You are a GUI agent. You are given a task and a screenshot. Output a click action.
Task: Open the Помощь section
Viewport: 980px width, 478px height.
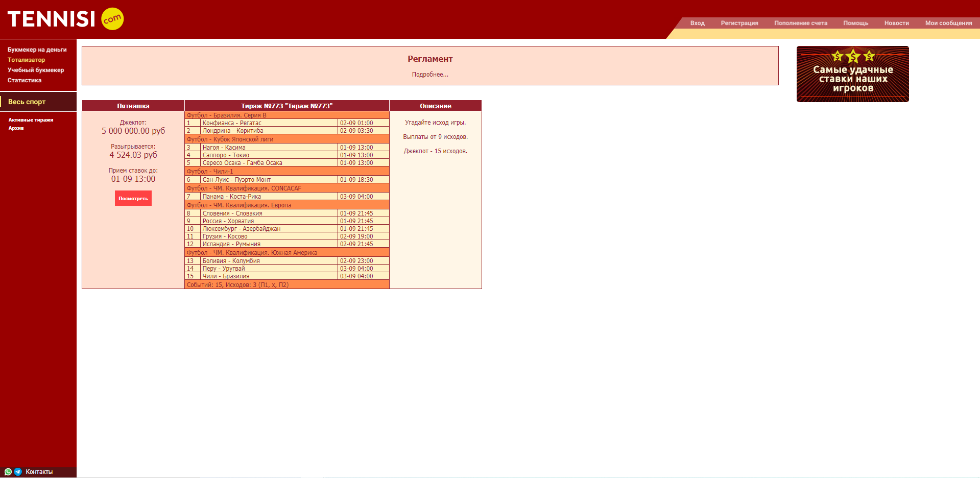855,23
